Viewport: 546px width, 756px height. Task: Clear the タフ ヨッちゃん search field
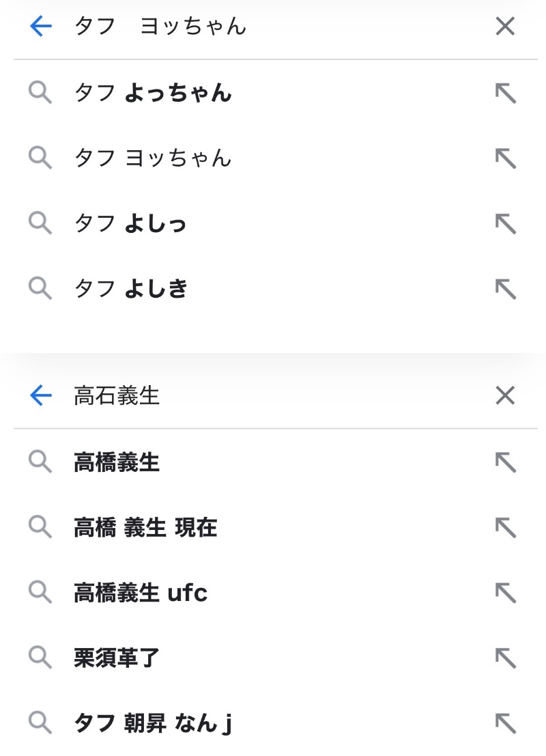pos(504,27)
